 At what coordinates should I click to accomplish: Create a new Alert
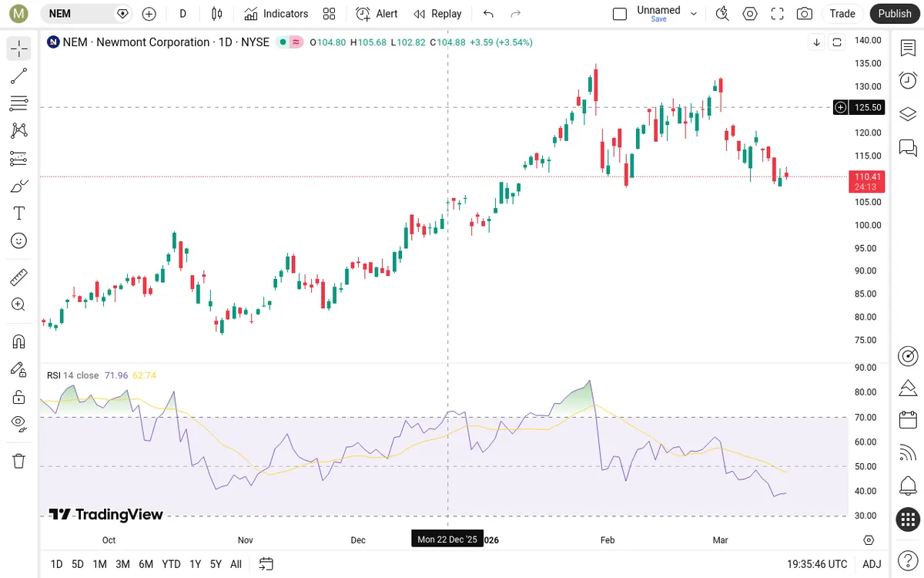[x=377, y=14]
